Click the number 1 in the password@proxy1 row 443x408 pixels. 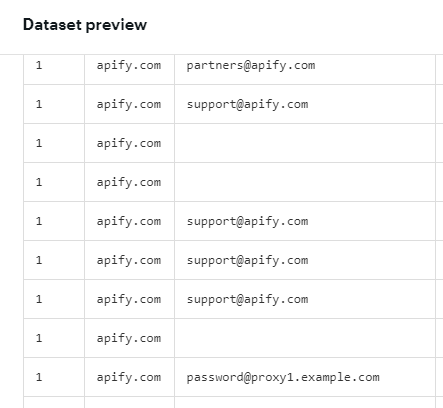pos(39,377)
